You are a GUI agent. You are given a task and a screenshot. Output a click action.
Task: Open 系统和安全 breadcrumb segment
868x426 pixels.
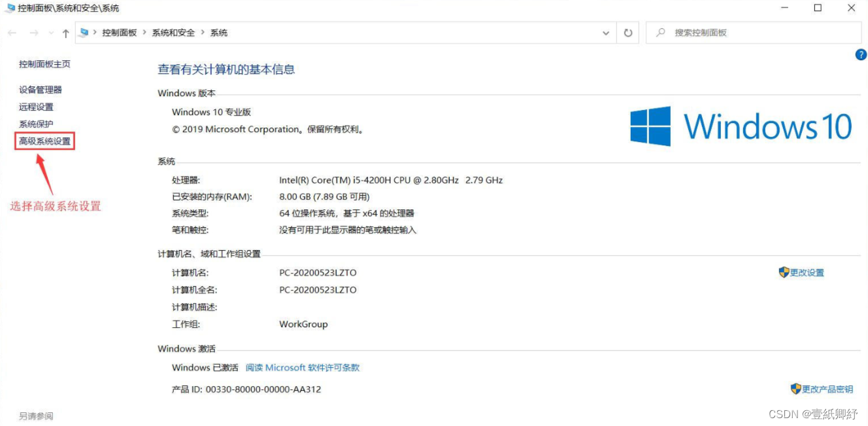[174, 33]
